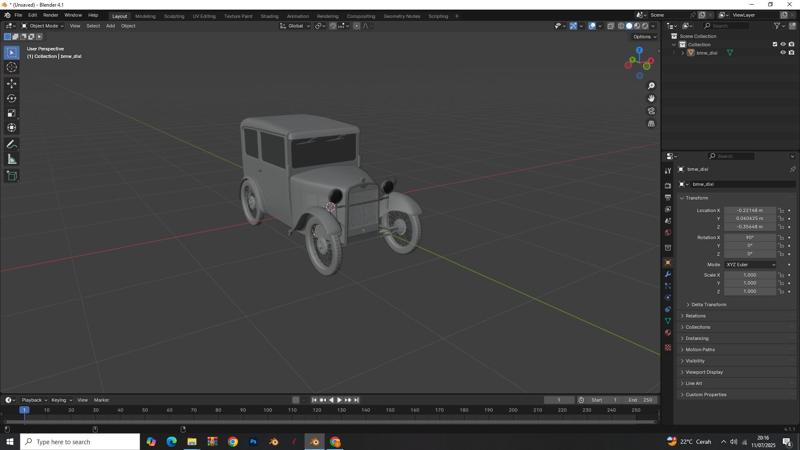Activate the Annotate tool
The image size is (800, 450).
click(x=12, y=144)
